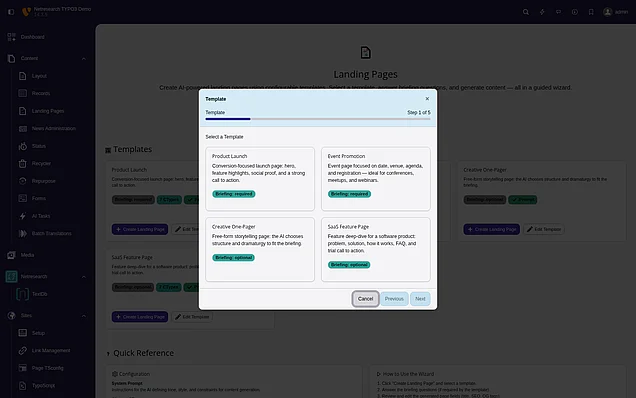Click the Setup module icon

tap(23, 333)
